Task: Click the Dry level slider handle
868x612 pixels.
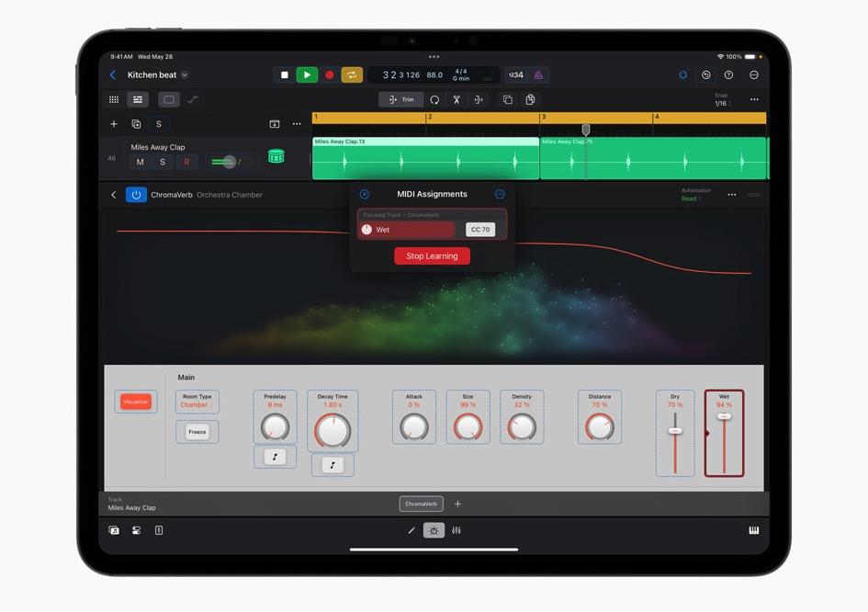Action: (x=675, y=430)
